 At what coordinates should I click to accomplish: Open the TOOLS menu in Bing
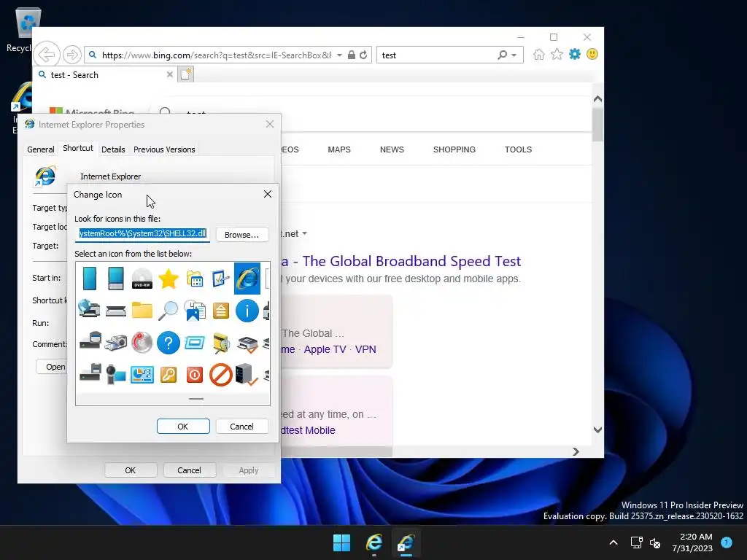519,149
